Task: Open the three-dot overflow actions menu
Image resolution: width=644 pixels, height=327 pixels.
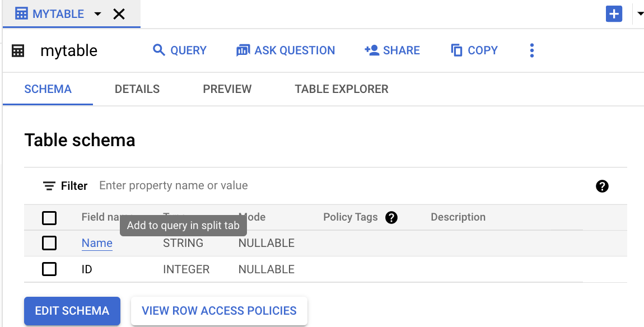Action: coord(531,50)
